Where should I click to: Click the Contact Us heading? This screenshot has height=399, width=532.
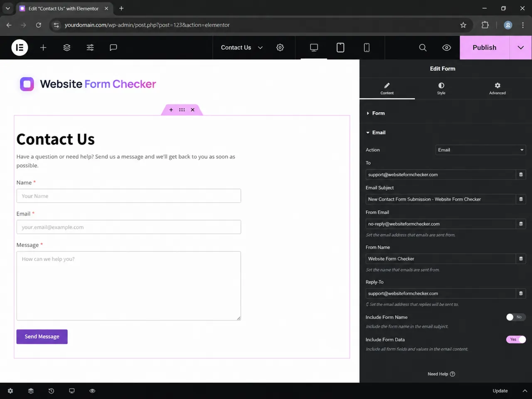pyautogui.click(x=56, y=139)
